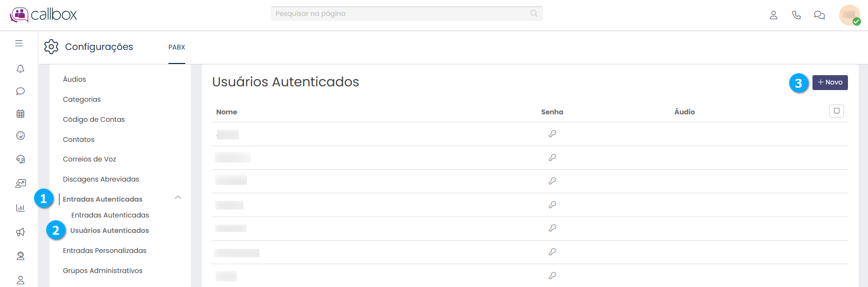Click the phone icon in header

click(x=796, y=15)
